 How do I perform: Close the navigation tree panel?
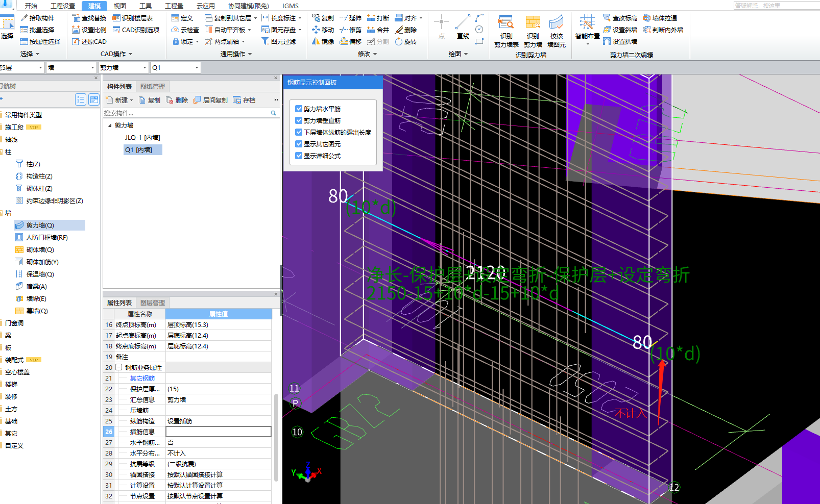point(96,78)
